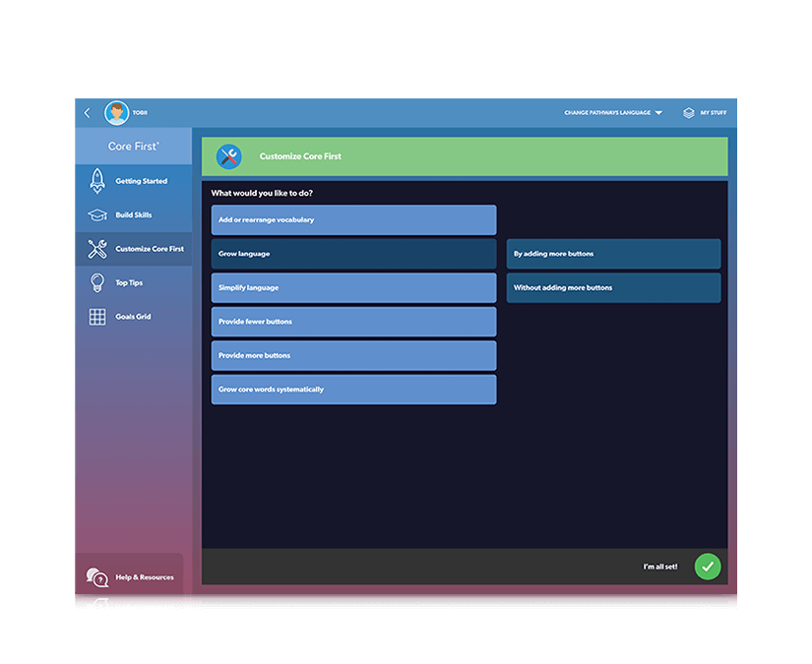
Task: Select 'Simplify language'
Action: click(352, 287)
